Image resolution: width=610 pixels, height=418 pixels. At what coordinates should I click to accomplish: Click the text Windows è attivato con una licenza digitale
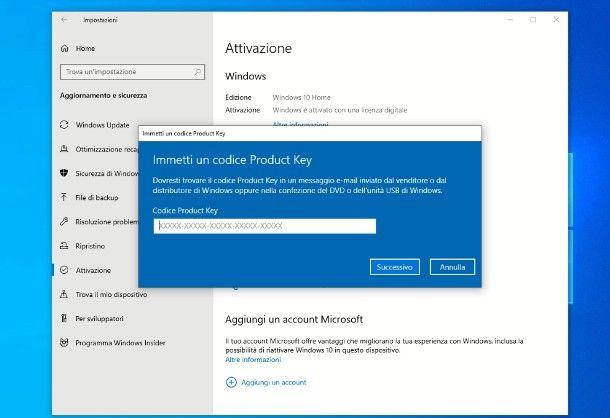pos(340,110)
